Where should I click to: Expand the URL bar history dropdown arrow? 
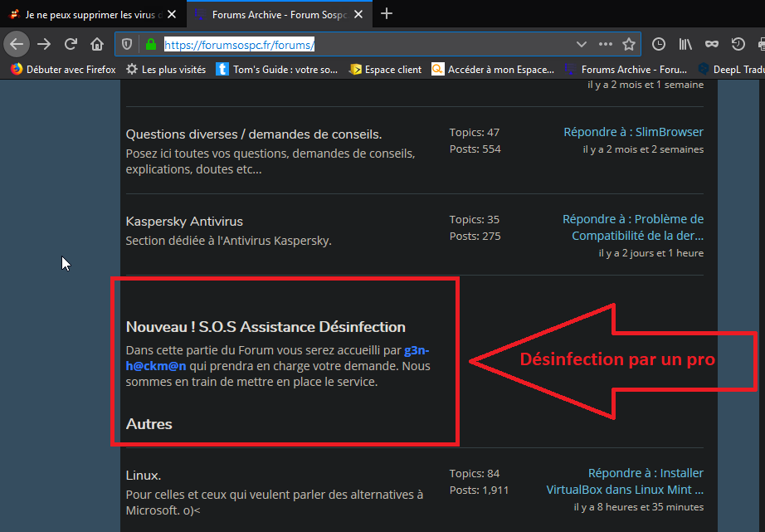click(x=582, y=44)
